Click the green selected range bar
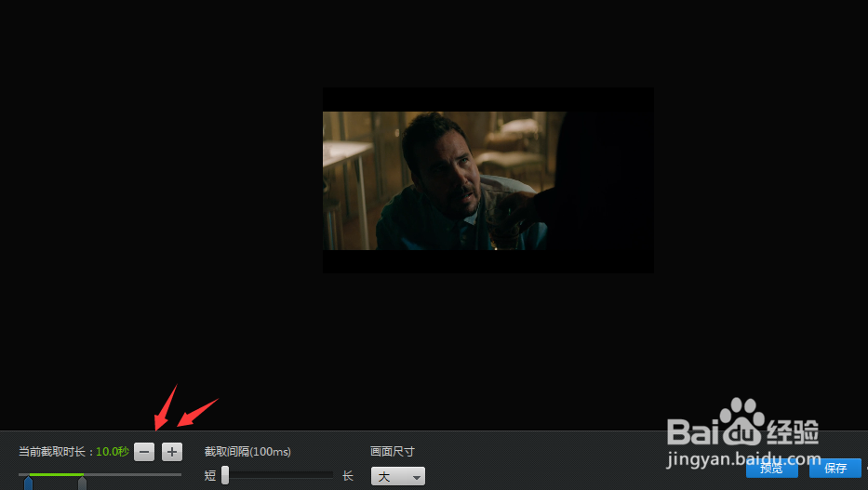The height and width of the screenshot is (490, 868). click(x=56, y=474)
